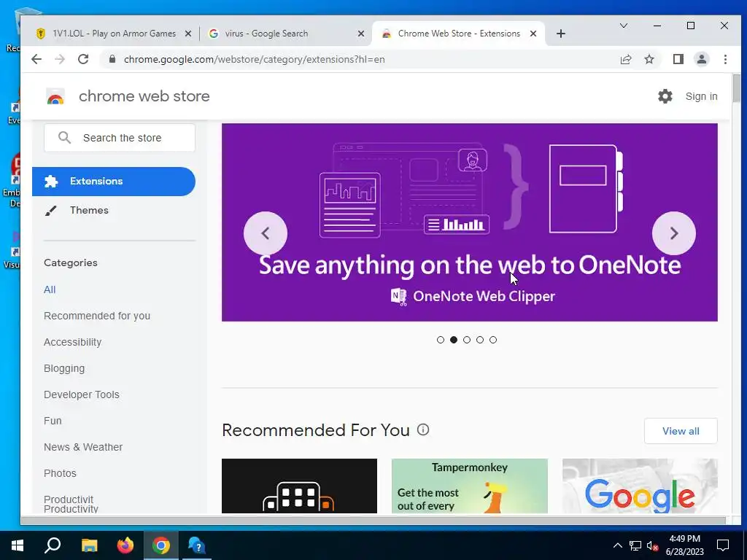Image resolution: width=747 pixels, height=560 pixels.
Task: Show hidden system tray icons
Action: 617,545
